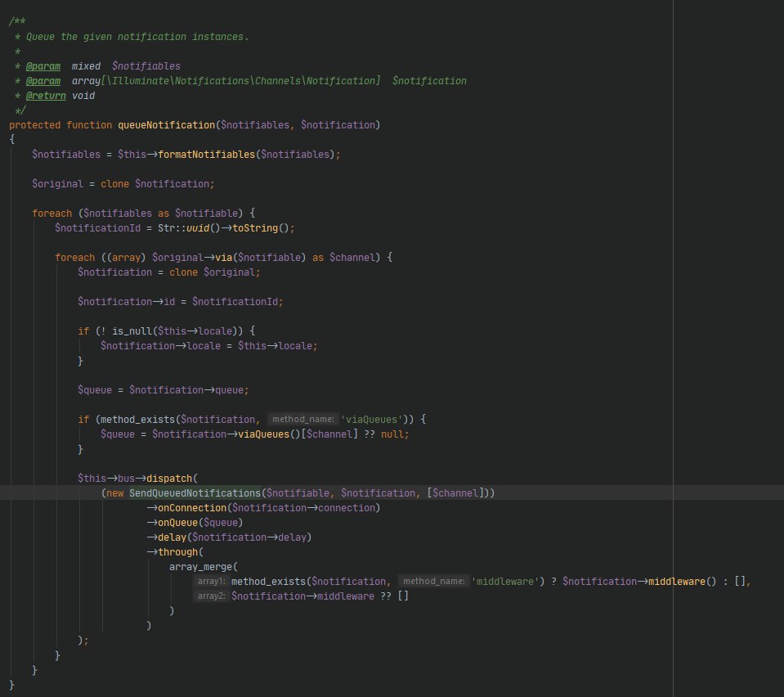Click the 'new' keyword
Screen dimensions: 784x697
(x=115, y=493)
